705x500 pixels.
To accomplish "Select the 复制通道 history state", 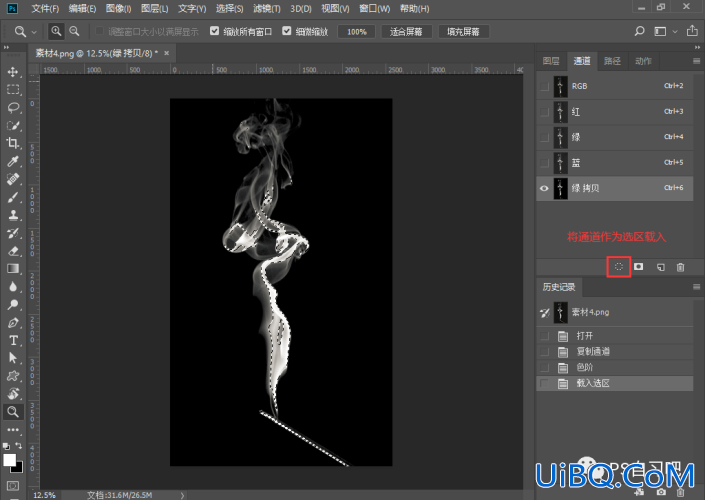I will click(x=615, y=352).
